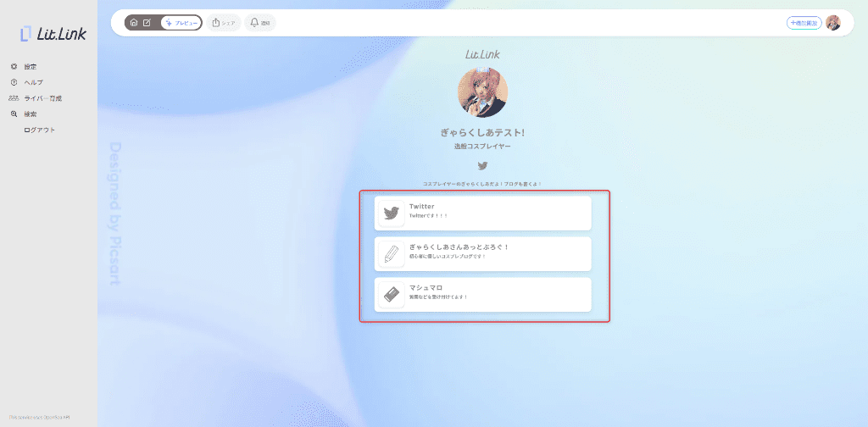This screenshot has height=427, width=868.
Task: Click ログアウト to log out
Action: coord(40,130)
